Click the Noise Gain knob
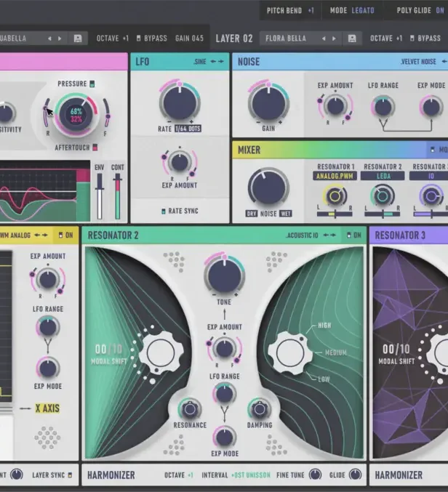The height and width of the screenshot is (492, 448). tap(268, 103)
